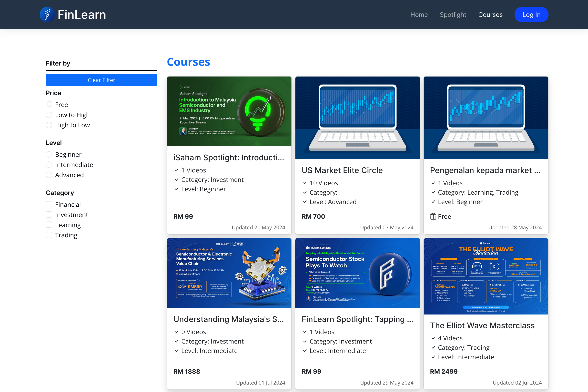
Task: Check the Financial category checkbox
Action: 49,204
